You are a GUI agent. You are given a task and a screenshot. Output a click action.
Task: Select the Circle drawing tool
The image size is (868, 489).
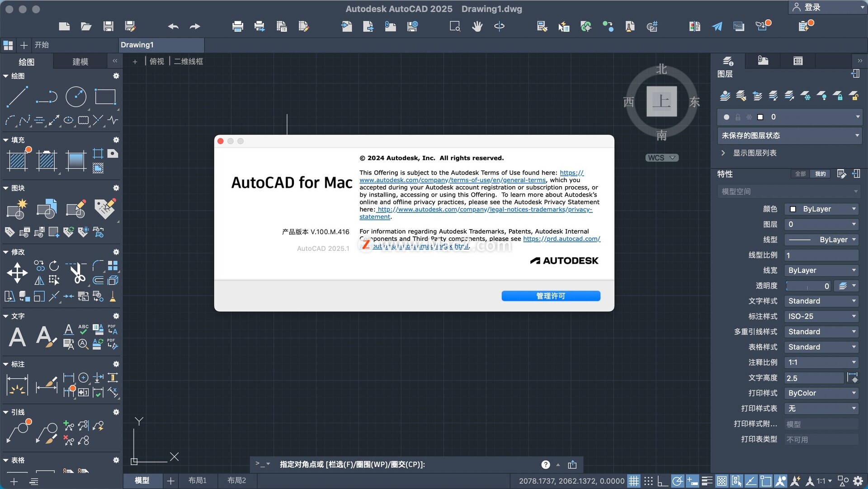75,97
